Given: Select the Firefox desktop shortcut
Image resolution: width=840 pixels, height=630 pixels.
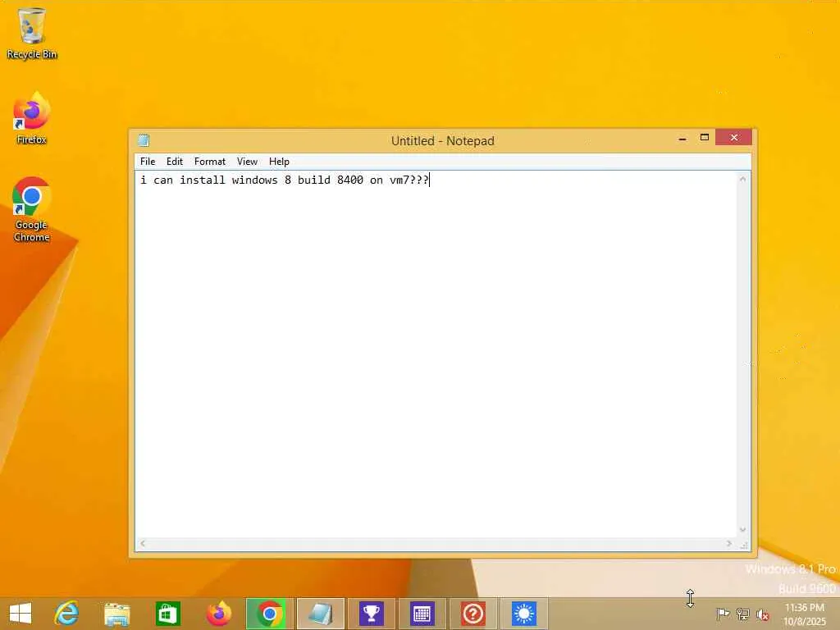Looking at the screenshot, I should click(x=32, y=118).
